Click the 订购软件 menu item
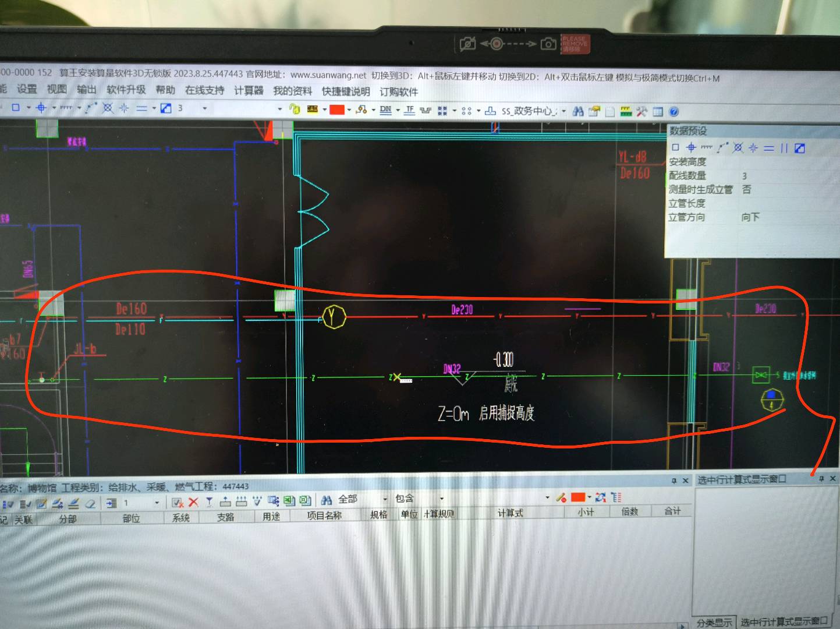This screenshot has height=629, width=840. tap(399, 92)
